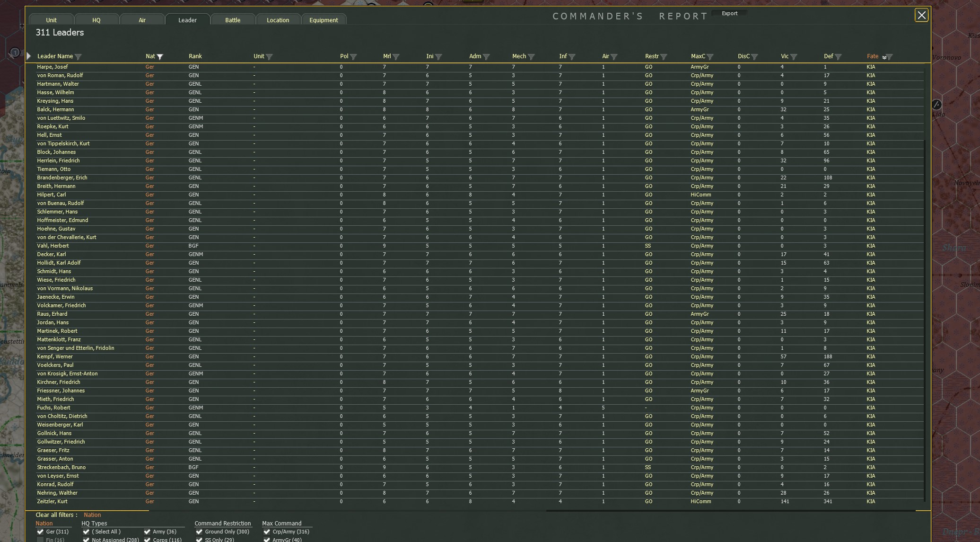Select the Balck, Hermann leader row

pyautogui.click(x=55, y=109)
